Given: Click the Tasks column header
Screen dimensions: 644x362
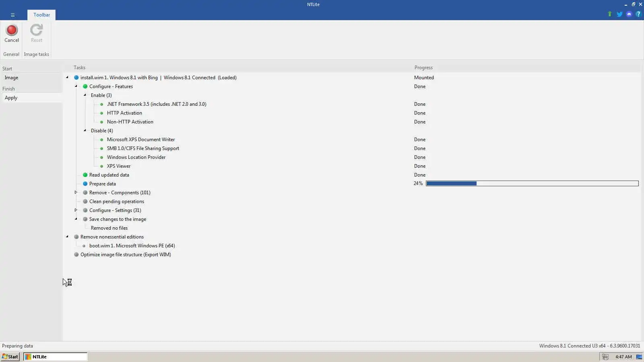Looking at the screenshot, I should [79, 68].
